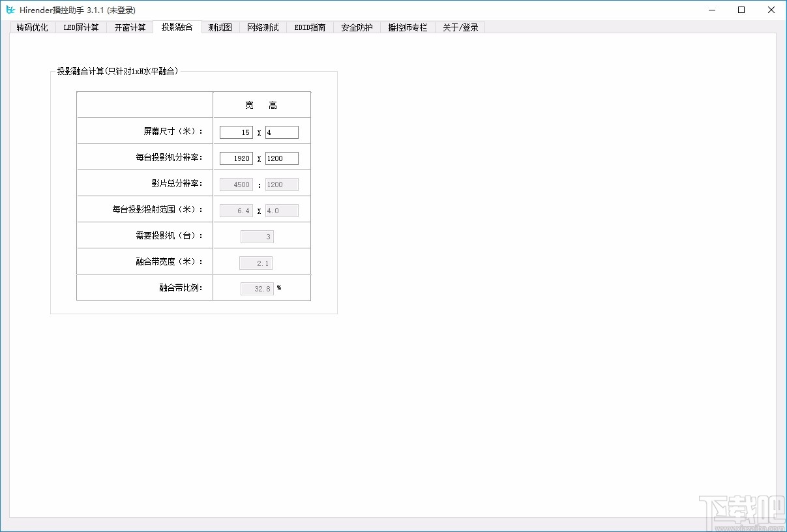Switch to the 开窗计算 tab
Viewport: 787px width, 532px height.
pyautogui.click(x=129, y=27)
